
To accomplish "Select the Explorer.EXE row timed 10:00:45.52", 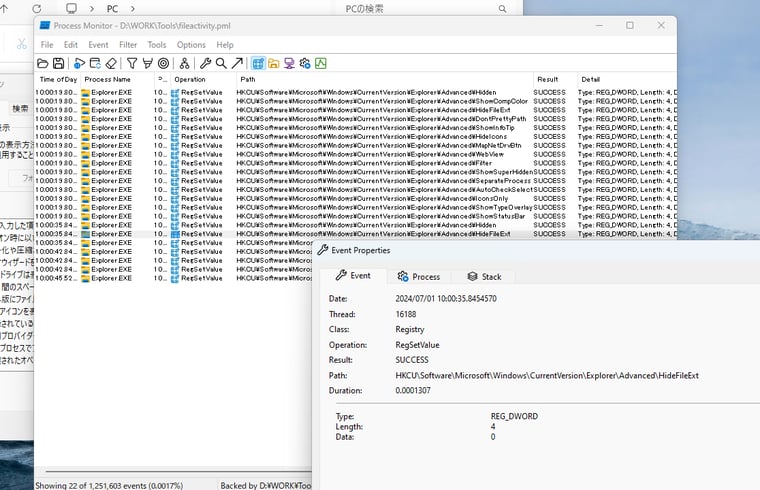I will coord(174,278).
